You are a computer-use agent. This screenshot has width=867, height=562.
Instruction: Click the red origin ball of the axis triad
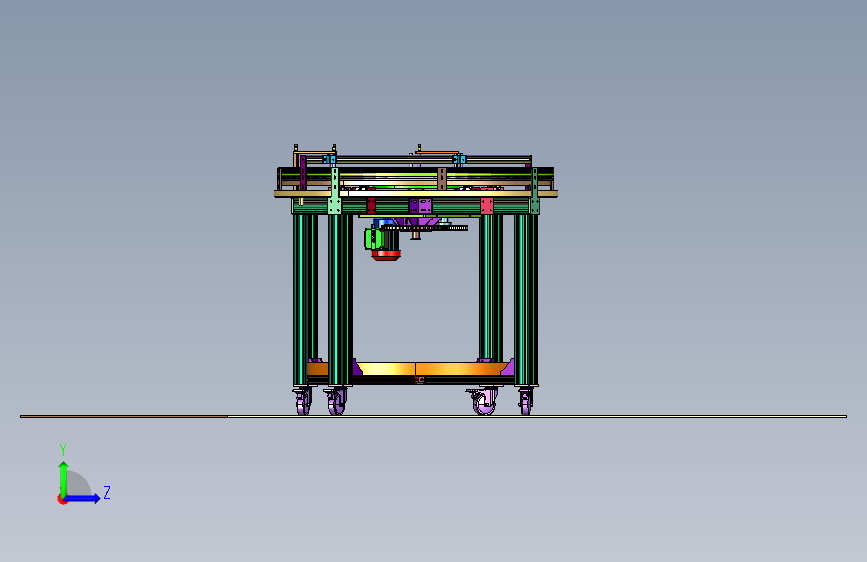[62, 499]
